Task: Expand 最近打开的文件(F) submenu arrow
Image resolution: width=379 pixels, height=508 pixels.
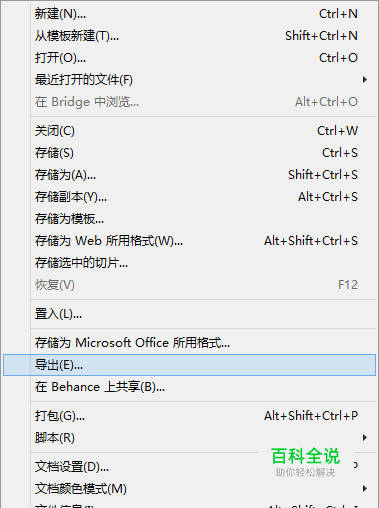Action: click(x=365, y=80)
